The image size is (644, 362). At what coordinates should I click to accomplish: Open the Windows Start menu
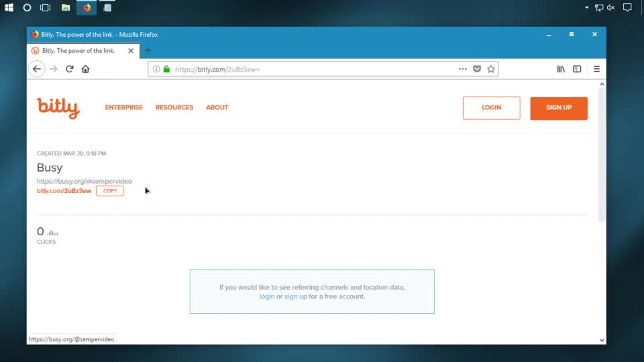9,7
